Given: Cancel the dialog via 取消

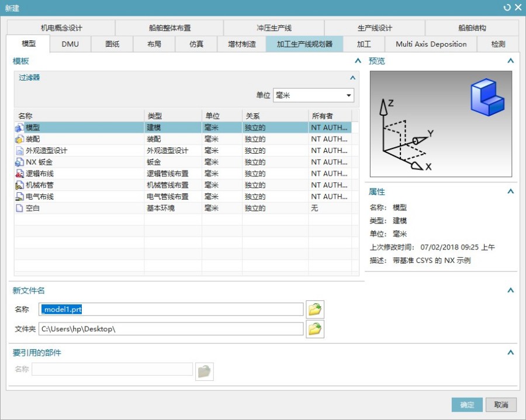Looking at the screenshot, I should (x=501, y=404).
